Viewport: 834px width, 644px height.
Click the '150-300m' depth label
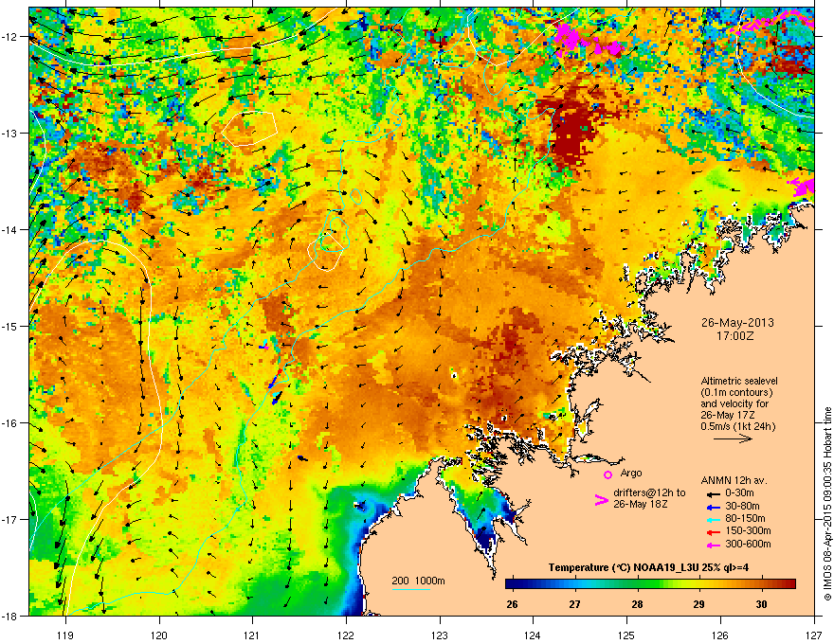[x=748, y=530]
